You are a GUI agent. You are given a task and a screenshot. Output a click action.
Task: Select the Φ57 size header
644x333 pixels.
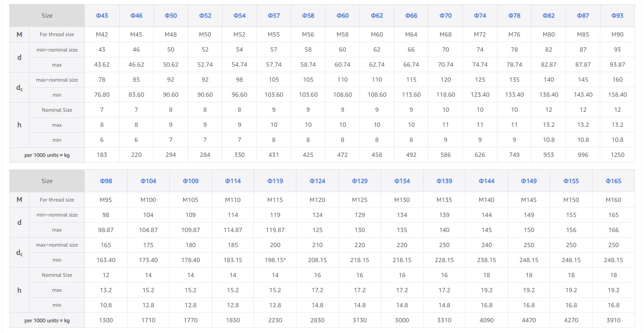tap(274, 15)
